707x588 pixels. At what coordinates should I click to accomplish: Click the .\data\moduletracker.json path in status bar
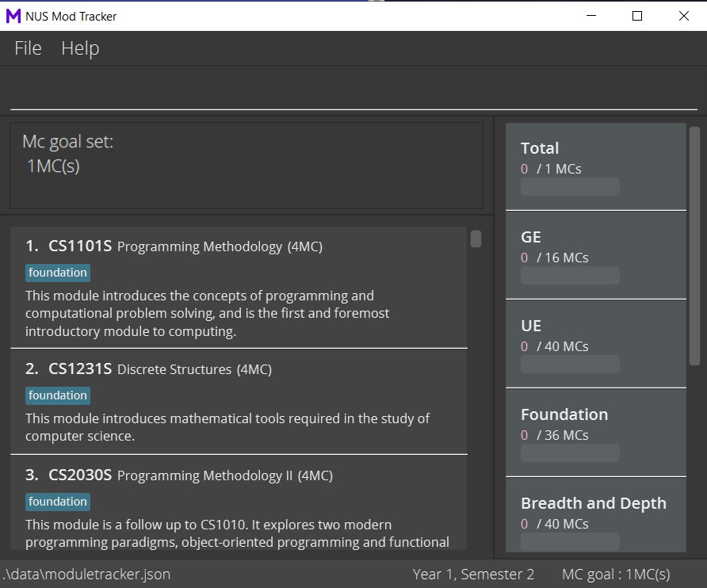(x=86, y=575)
